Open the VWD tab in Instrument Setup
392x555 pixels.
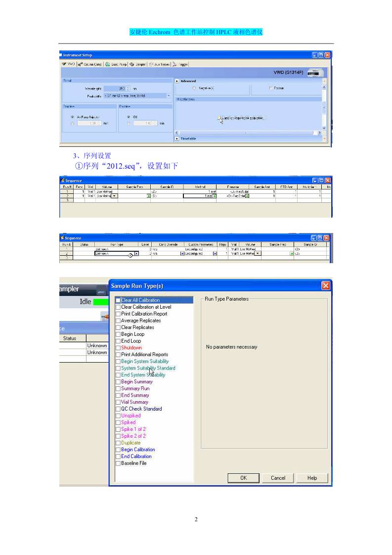[x=68, y=64]
